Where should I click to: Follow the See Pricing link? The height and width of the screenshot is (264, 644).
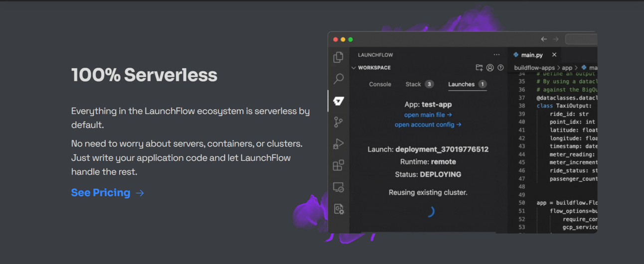point(107,193)
